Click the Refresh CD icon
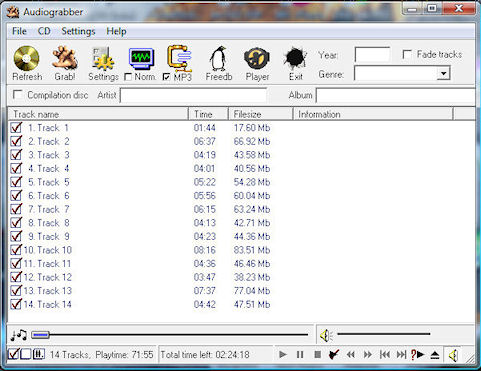 point(27,59)
